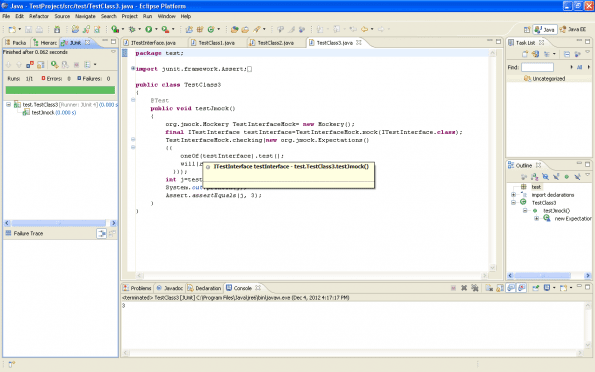Click the New Java Class icon in toolbar
Image resolution: width=595 pixels, height=372 pixels.
pyautogui.click(x=211, y=29)
